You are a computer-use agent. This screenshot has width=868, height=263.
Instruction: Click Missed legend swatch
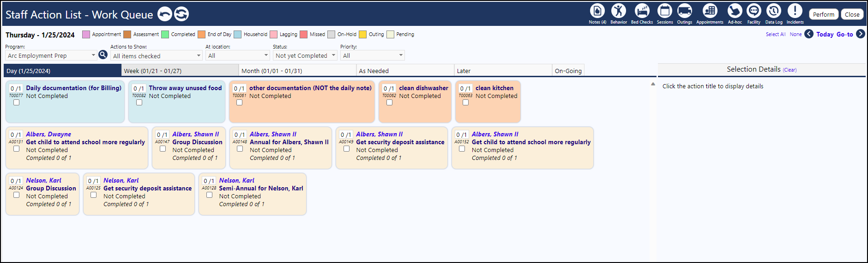[x=303, y=34]
